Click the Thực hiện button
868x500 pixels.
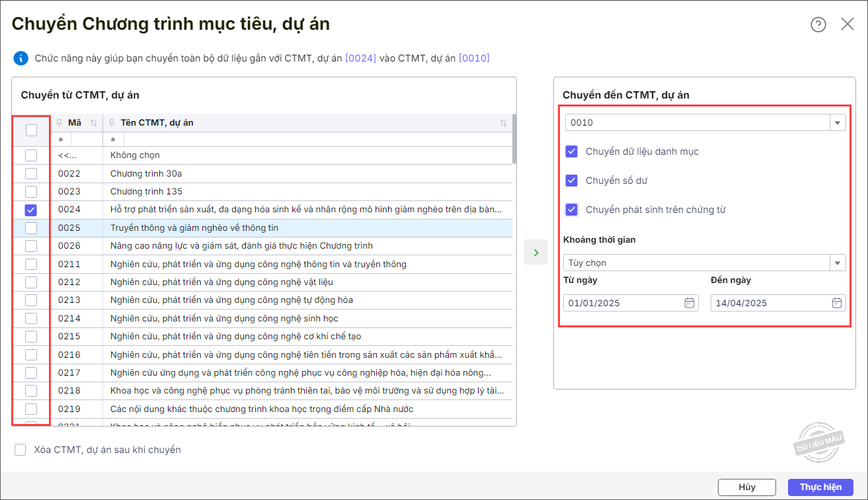[820, 487]
